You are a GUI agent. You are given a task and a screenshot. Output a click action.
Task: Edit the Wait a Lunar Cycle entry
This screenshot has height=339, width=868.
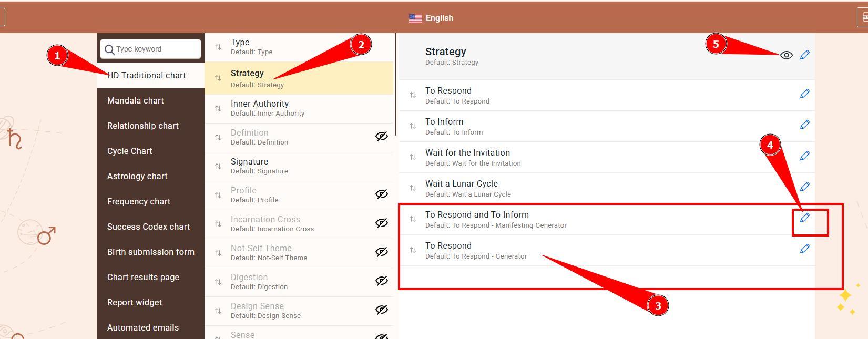coord(804,187)
